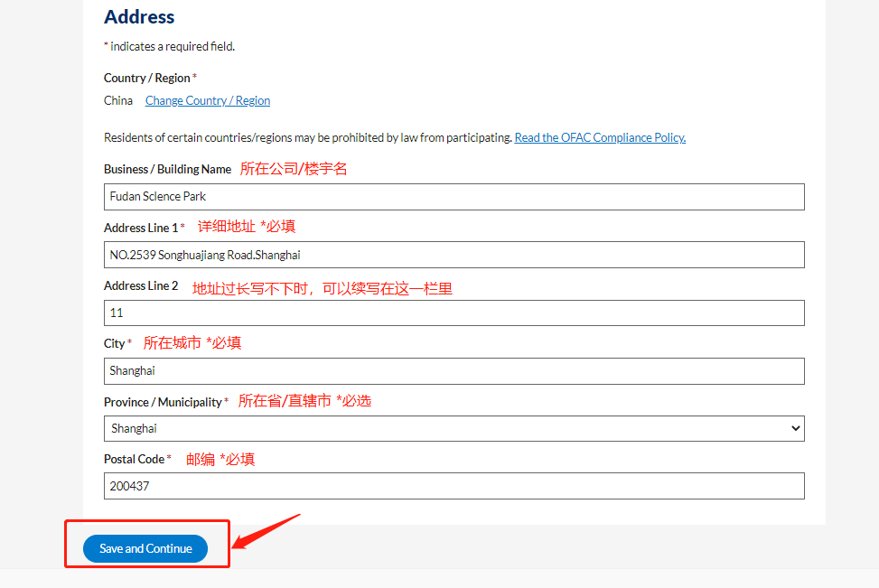This screenshot has height=588, width=879.
Task: Click the 'Address Line 1' label text
Action: pyautogui.click(x=141, y=228)
